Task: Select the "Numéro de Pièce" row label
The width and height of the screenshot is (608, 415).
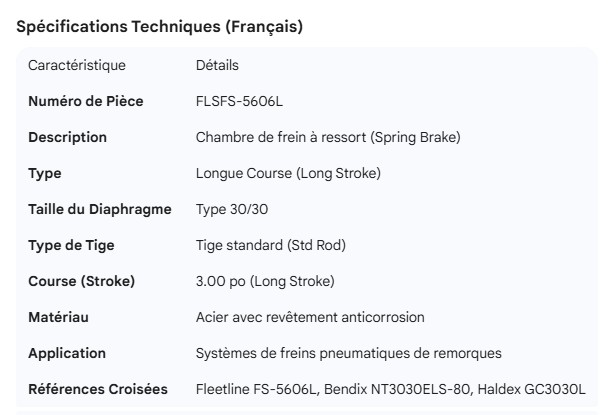Action: tap(85, 102)
